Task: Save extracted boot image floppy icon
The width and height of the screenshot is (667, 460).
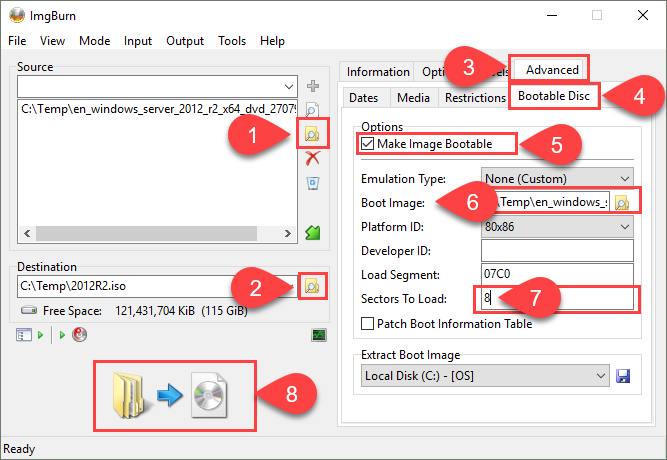Action: (x=623, y=376)
